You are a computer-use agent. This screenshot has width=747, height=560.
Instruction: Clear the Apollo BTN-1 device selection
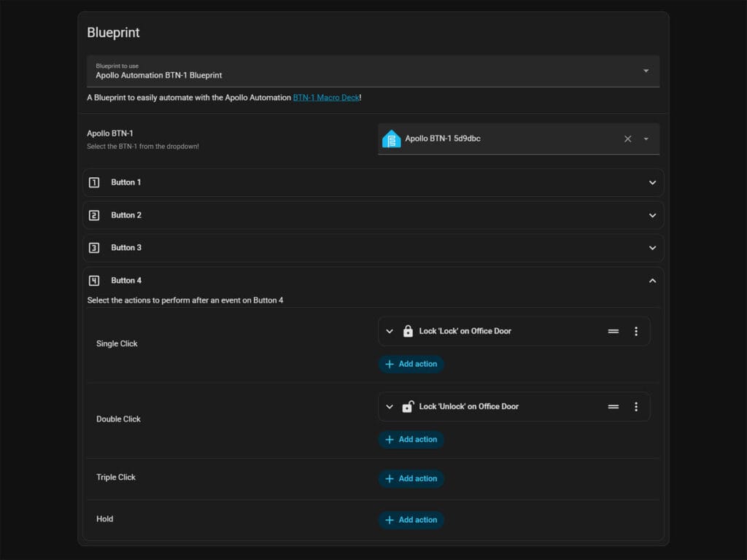click(x=627, y=139)
